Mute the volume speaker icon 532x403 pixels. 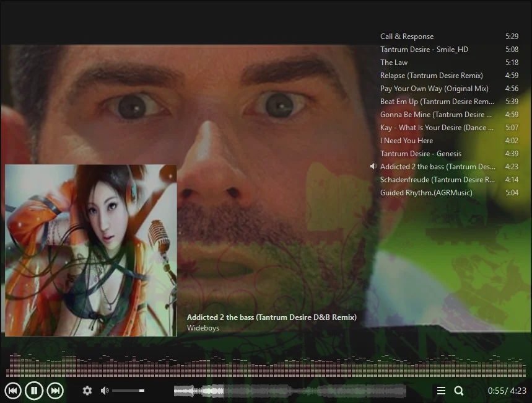(105, 391)
